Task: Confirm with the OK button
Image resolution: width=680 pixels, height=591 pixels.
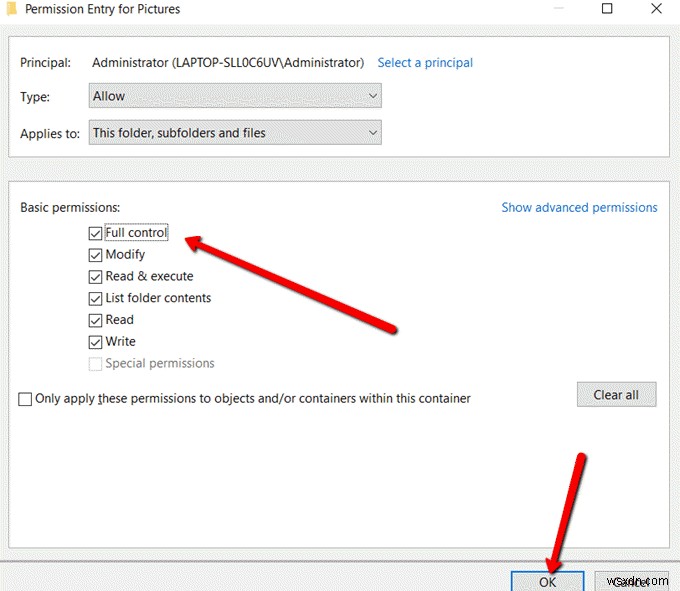Action: coord(547,581)
